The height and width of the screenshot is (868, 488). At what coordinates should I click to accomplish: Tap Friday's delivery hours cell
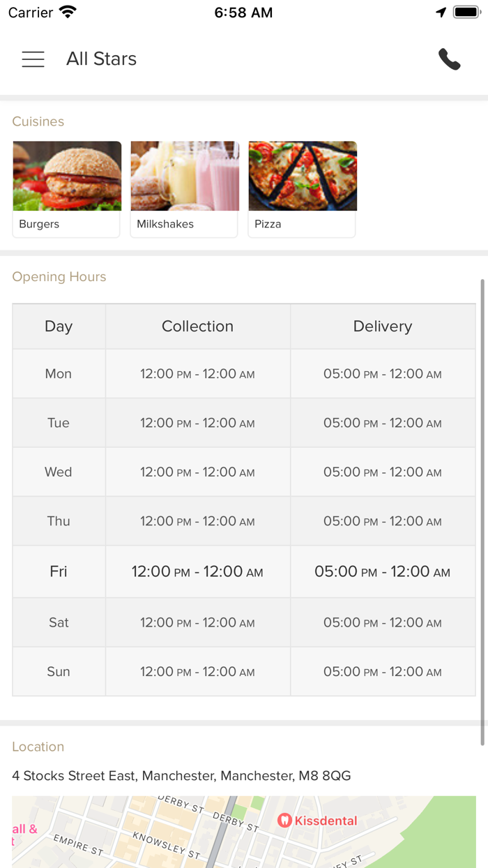[x=382, y=571]
